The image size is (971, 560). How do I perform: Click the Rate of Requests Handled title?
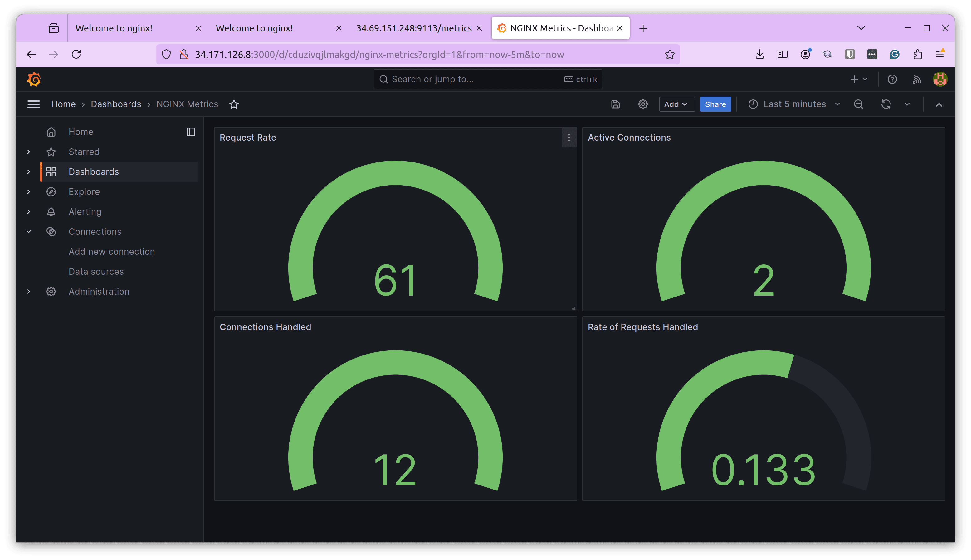tap(642, 327)
